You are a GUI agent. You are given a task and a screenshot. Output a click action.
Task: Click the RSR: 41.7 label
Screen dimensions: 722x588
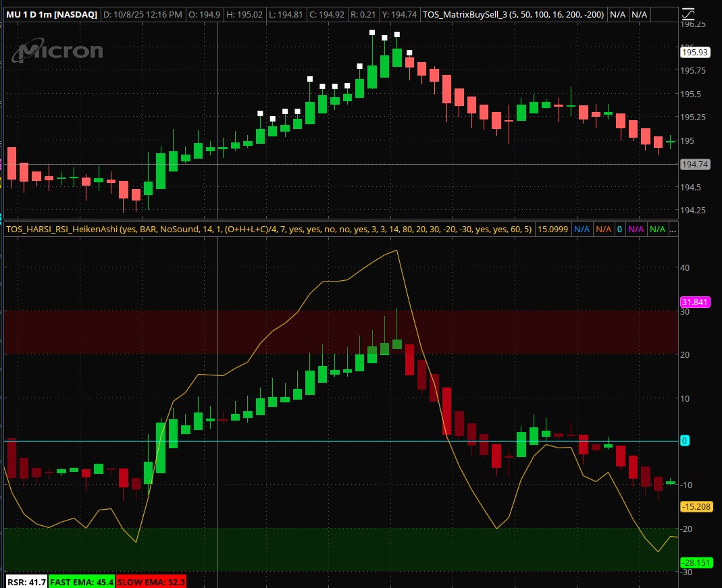pos(26,581)
